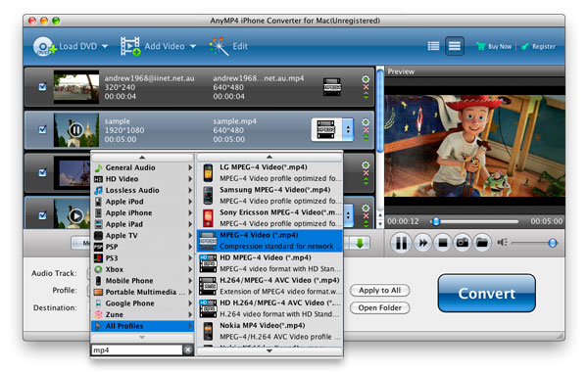The width and height of the screenshot is (588, 372).
Task: Uncheck the andrew1968@iinet.net.au video checkbox
Action: (43, 87)
